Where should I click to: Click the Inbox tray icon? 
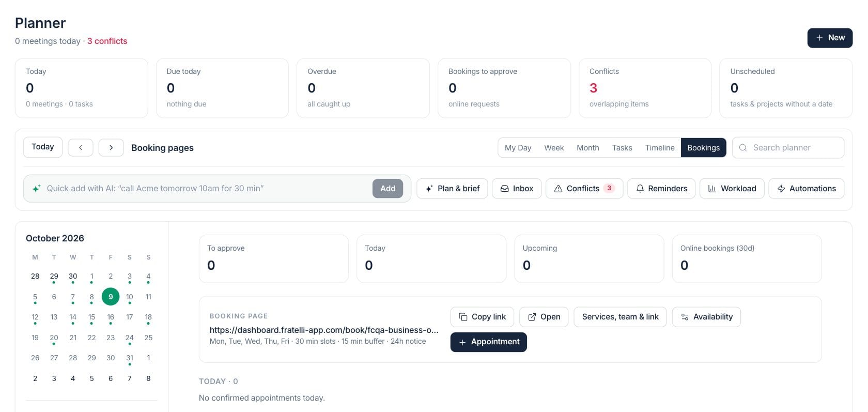(x=504, y=189)
